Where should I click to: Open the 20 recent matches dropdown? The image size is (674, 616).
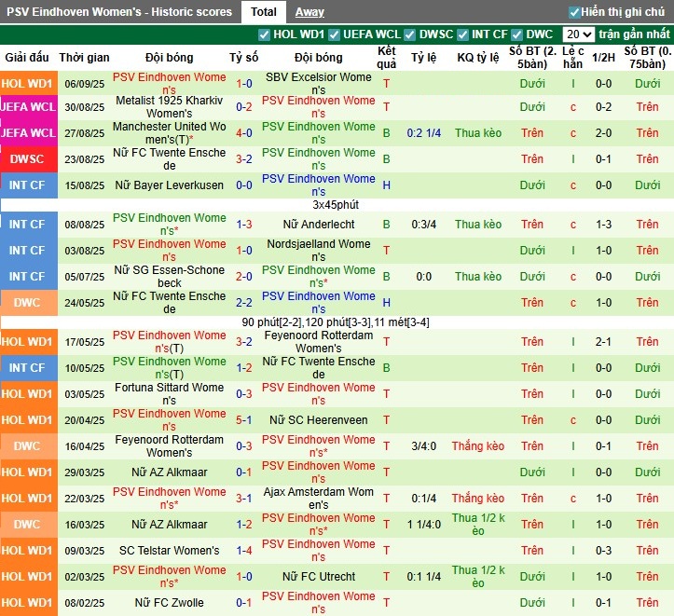tap(579, 34)
